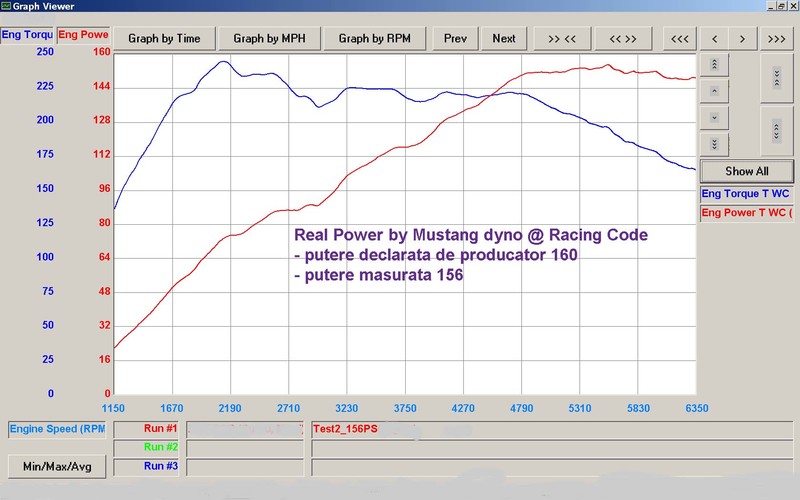Click the triple right arrow scroll button
This screenshot has height=500, width=800.
coord(777,39)
